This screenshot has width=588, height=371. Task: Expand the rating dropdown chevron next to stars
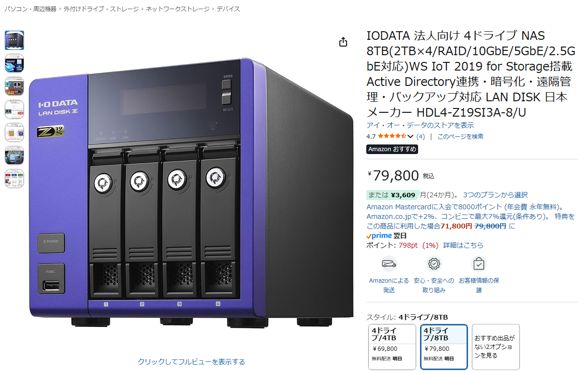[410, 137]
